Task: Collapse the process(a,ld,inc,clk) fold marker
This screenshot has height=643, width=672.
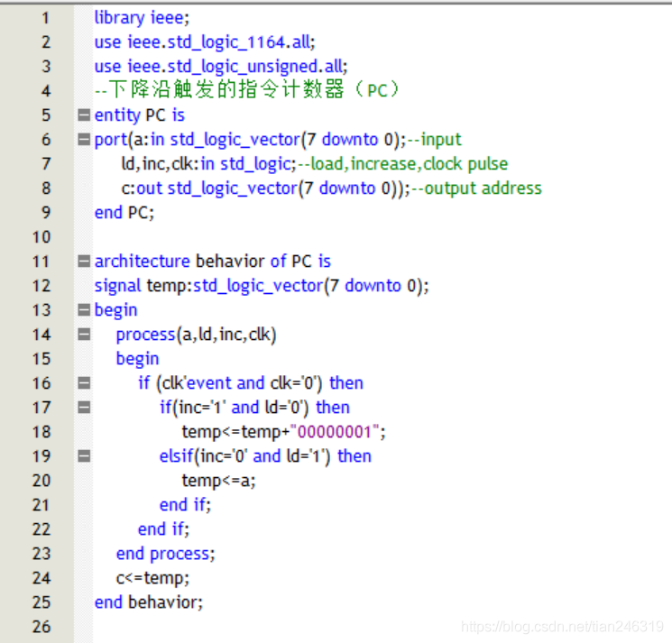Action: (x=84, y=335)
